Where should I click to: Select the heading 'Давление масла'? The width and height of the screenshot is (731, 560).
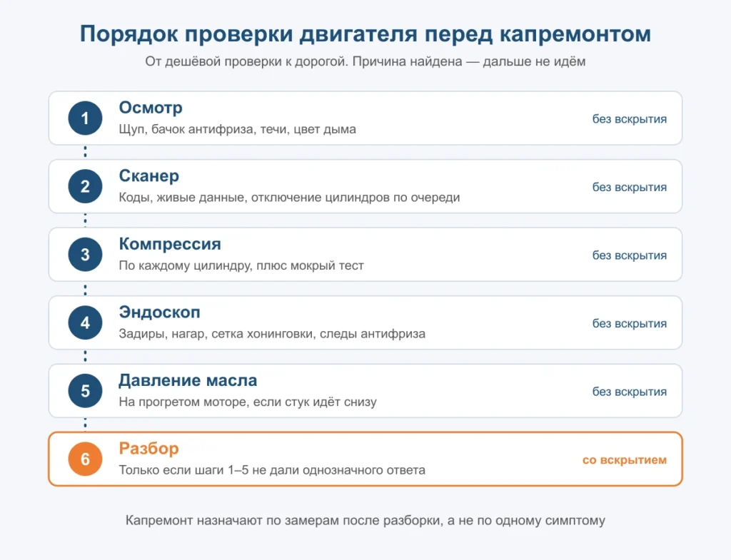188,380
